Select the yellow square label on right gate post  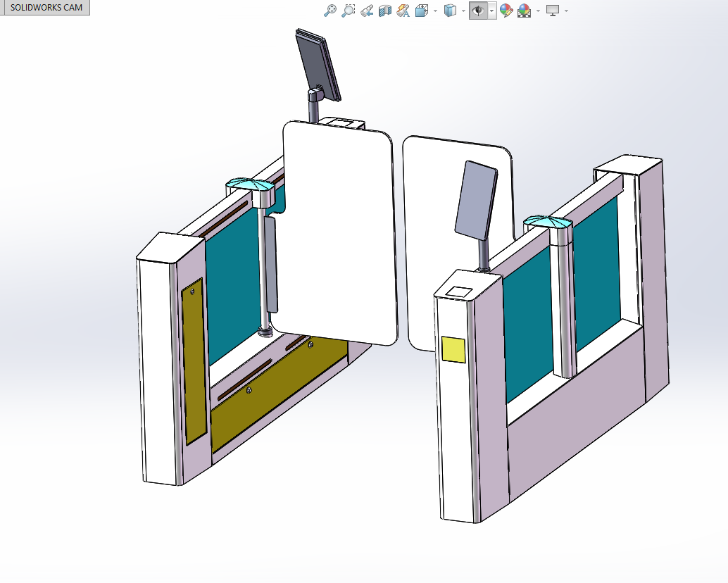[x=453, y=349]
